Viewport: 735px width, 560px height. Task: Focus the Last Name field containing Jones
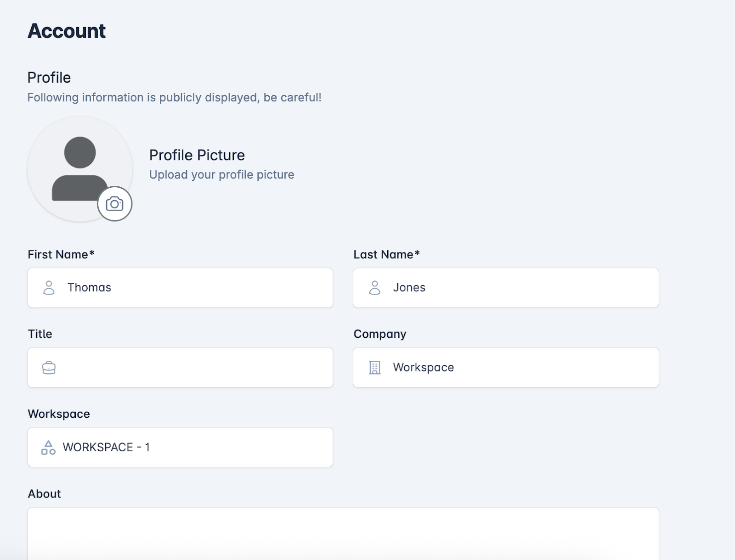(506, 288)
